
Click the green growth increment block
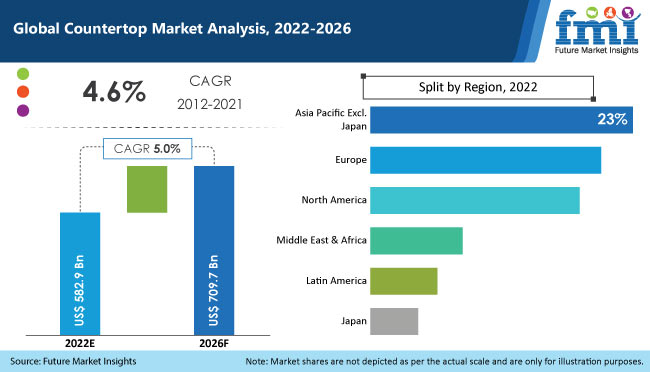coord(147,190)
